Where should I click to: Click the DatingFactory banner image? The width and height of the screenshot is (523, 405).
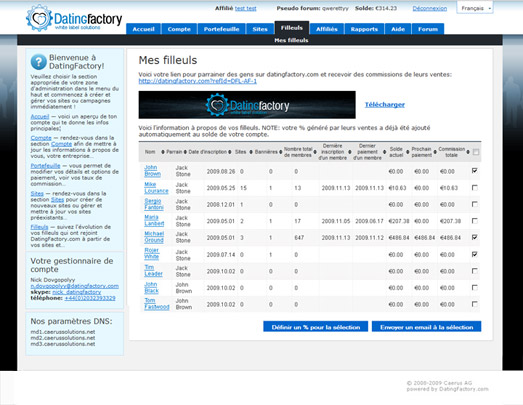pyautogui.click(x=247, y=105)
